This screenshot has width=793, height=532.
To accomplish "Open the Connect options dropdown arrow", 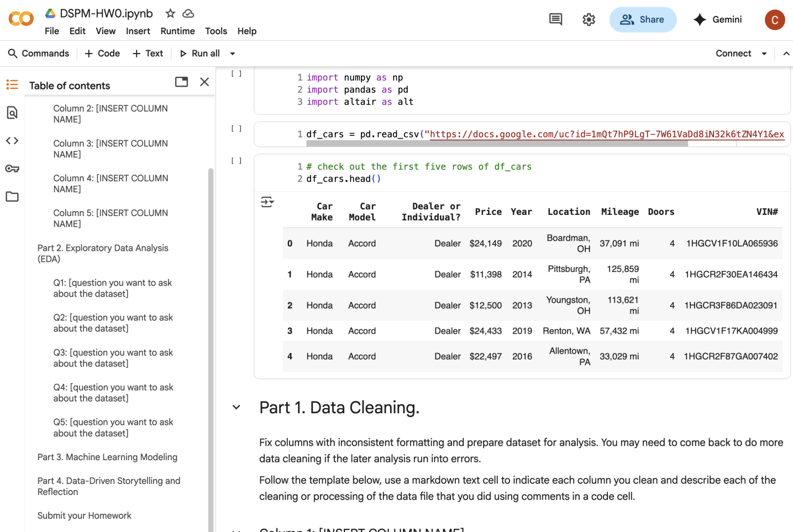I will tap(764, 54).
